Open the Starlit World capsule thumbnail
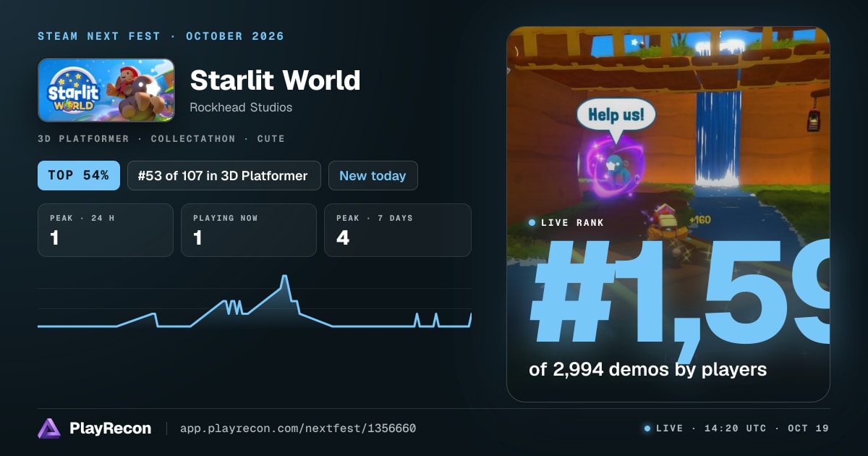The width and height of the screenshot is (868, 456). pyautogui.click(x=106, y=90)
